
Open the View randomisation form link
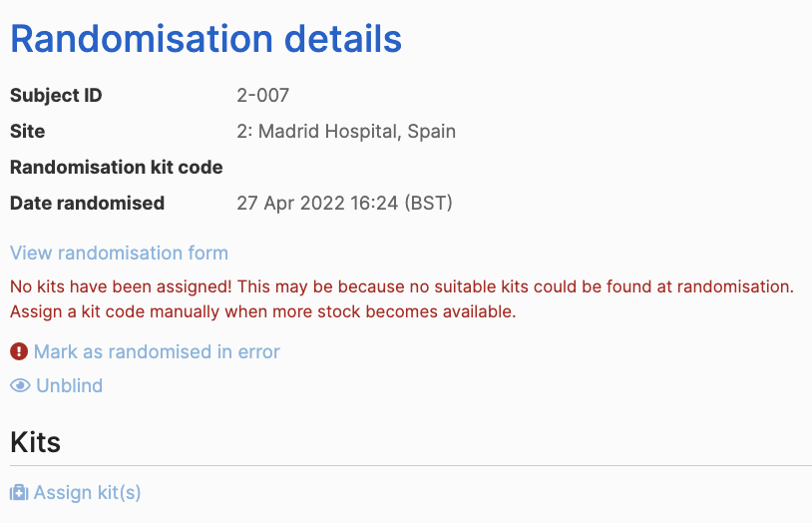point(119,253)
